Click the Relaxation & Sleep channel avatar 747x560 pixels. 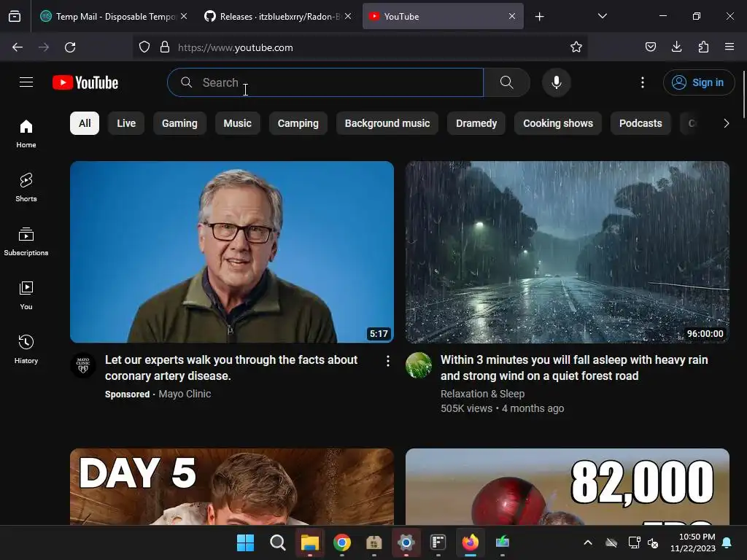point(418,365)
